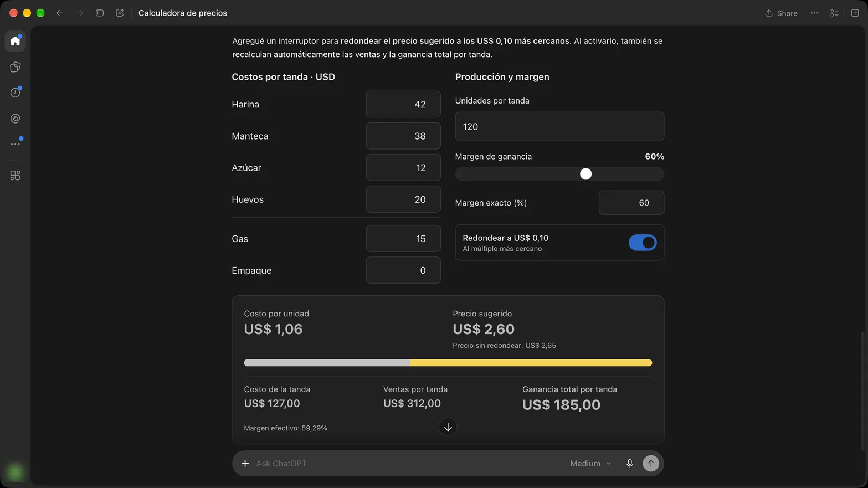Image resolution: width=868 pixels, height=488 pixels.
Task: Turn off the Redondear a US$ 0,10 switch
Action: click(643, 243)
